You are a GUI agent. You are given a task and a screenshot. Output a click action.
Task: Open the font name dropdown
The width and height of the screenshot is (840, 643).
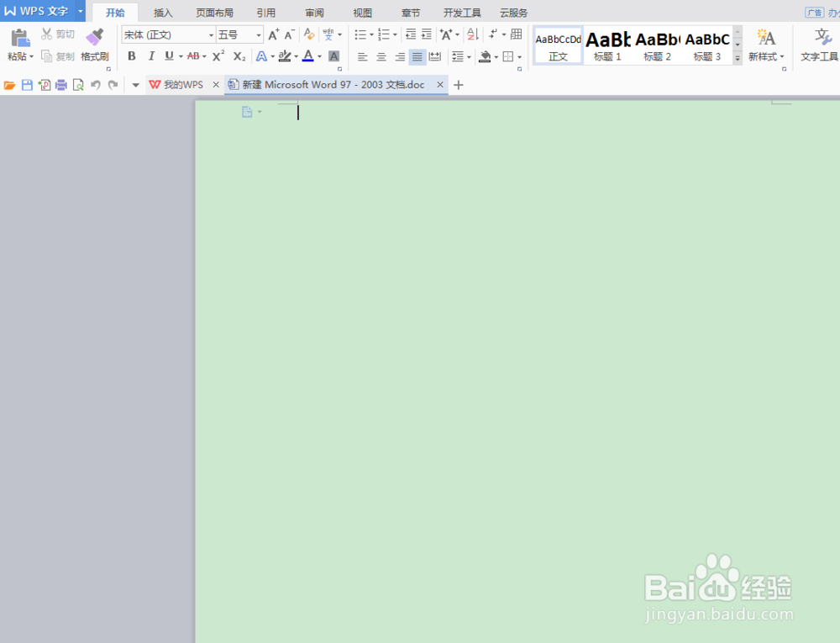tap(211, 35)
